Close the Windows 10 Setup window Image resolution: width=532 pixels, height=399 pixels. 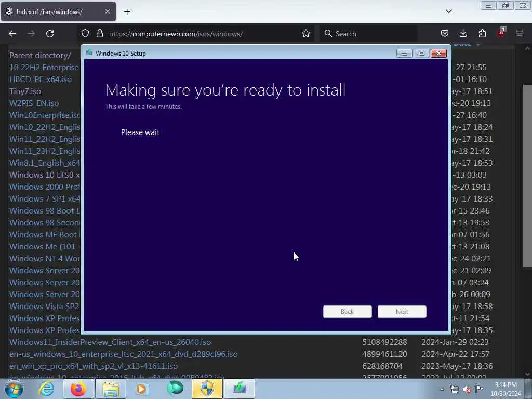point(438,54)
